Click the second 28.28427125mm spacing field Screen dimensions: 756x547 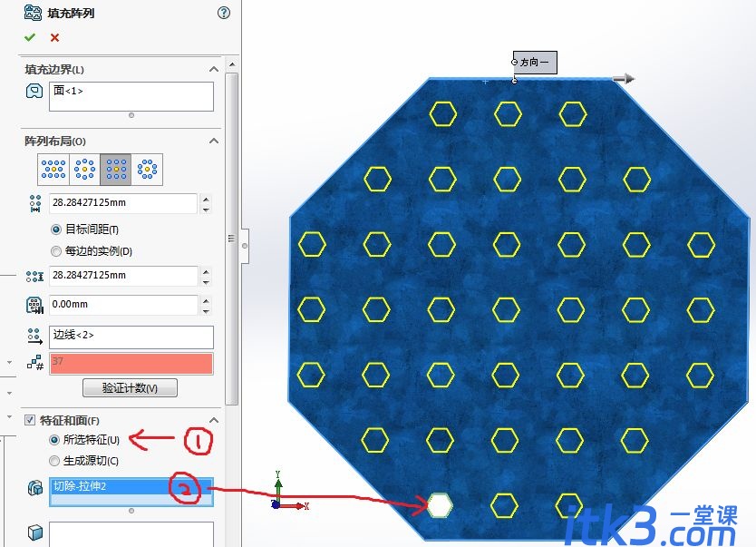[x=123, y=276]
